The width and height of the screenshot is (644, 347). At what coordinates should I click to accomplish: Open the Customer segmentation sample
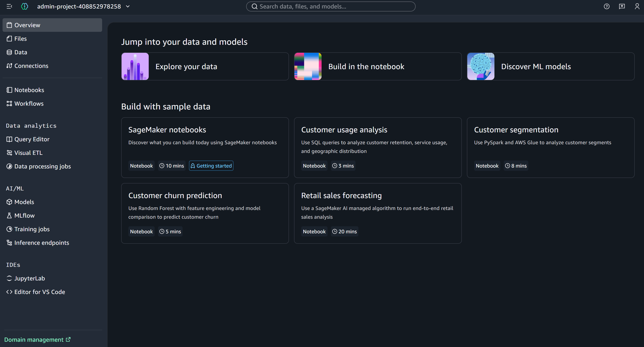coord(551,147)
